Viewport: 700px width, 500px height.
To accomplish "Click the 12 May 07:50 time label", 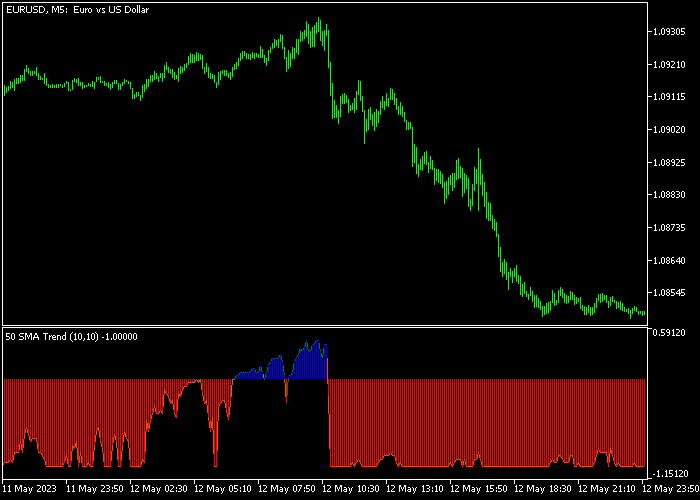I will coord(287,488).
